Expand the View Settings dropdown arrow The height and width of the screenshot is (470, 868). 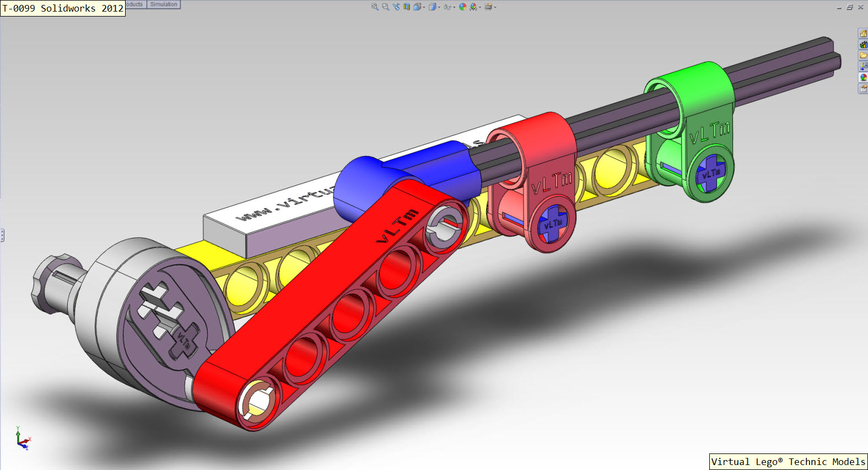click(x=495, y=7)
